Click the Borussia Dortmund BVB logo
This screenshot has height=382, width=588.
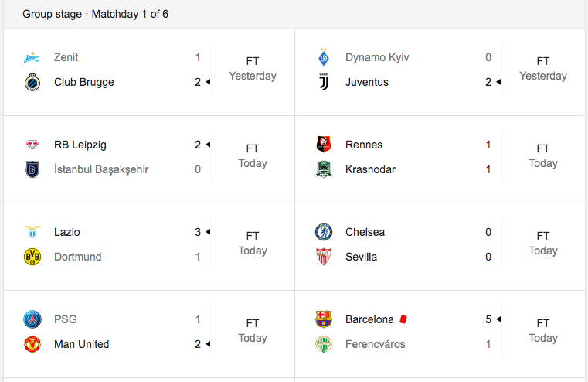click(x=32, y=257)
